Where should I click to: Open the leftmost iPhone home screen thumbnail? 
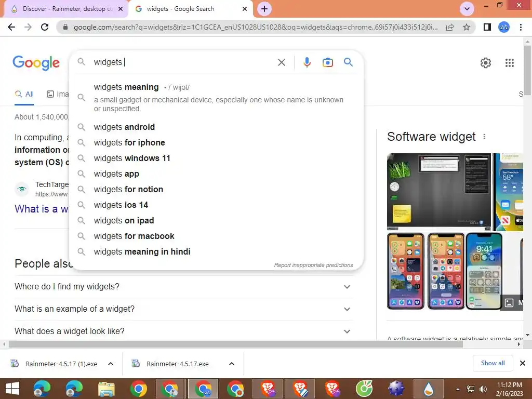click(405, 271)
